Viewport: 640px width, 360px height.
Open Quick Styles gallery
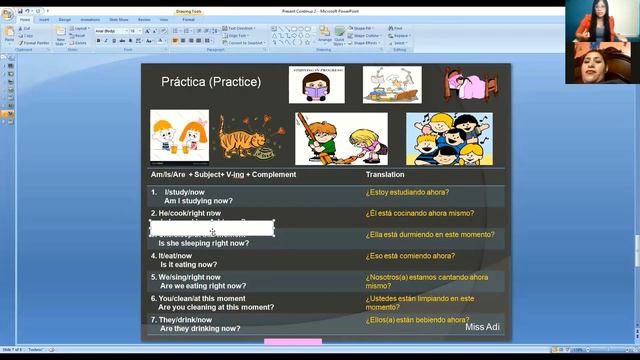[339, 35]
